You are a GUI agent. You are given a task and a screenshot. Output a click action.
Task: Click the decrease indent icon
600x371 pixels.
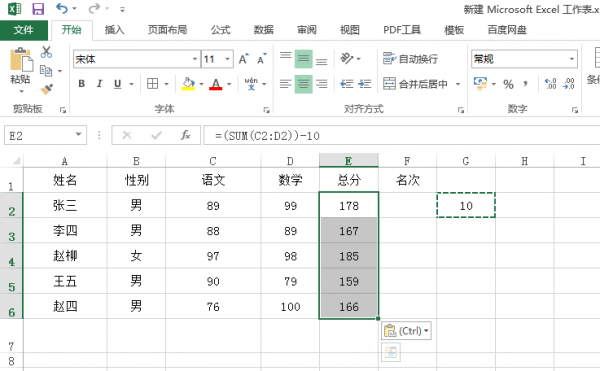(347, 84)
